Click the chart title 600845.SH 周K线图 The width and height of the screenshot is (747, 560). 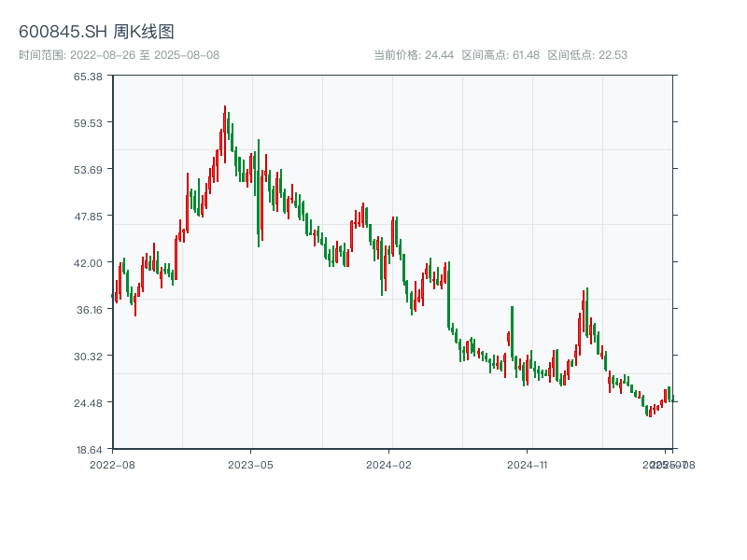coord(96,32)
